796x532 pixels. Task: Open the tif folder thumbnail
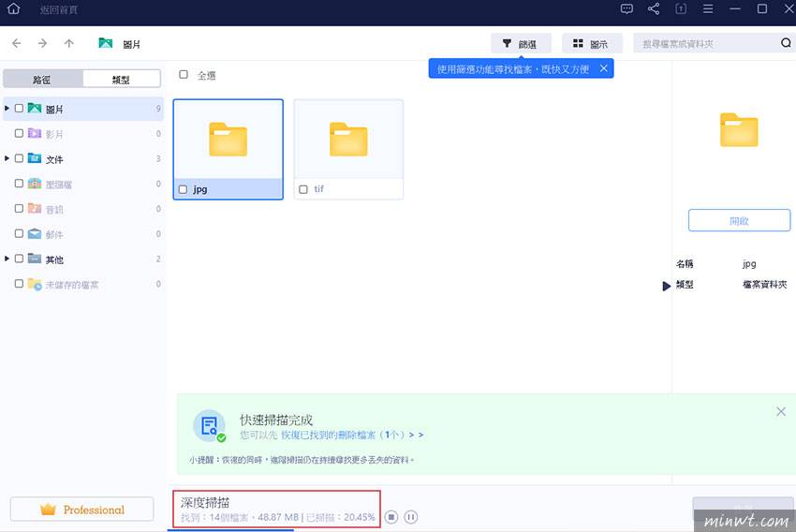point(348,140)
